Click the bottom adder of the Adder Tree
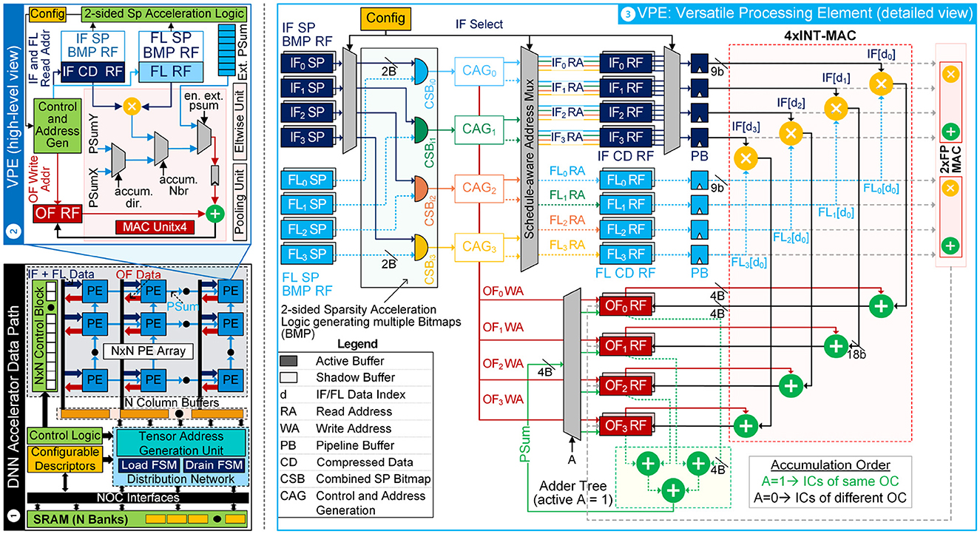 click(x=673, y=489)
